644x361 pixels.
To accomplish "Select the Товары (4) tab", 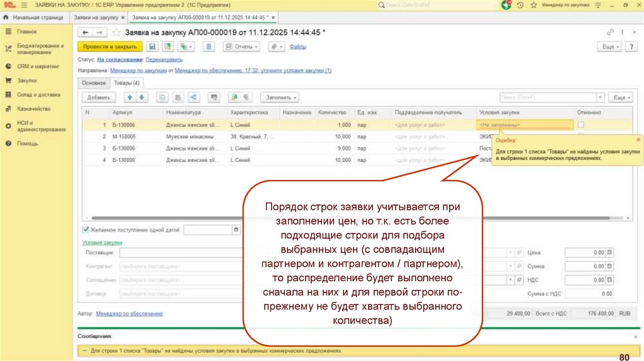I will point(126,83).
